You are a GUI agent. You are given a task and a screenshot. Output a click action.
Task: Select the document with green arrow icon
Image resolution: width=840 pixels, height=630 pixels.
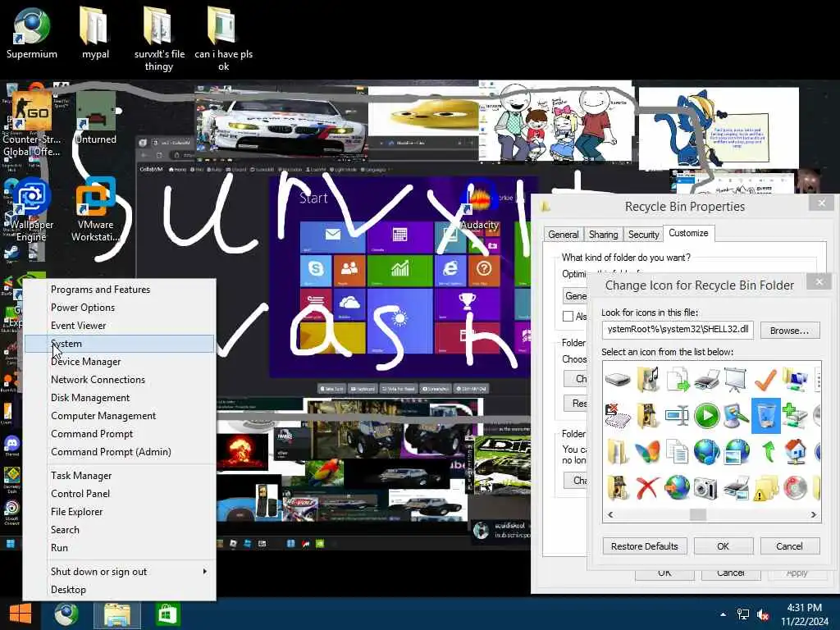[678, 379]
